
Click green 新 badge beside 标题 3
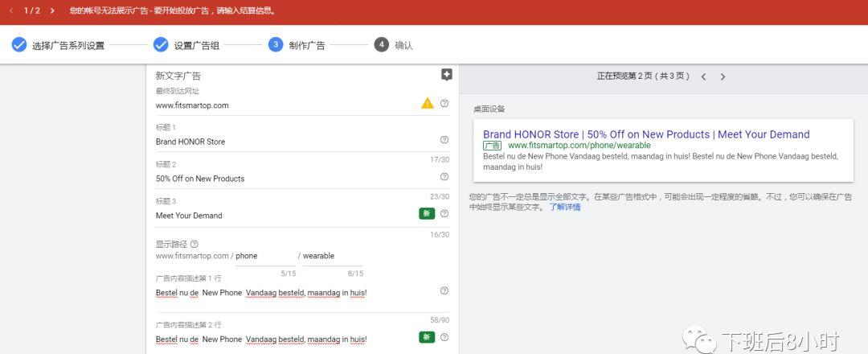point(427,214)
